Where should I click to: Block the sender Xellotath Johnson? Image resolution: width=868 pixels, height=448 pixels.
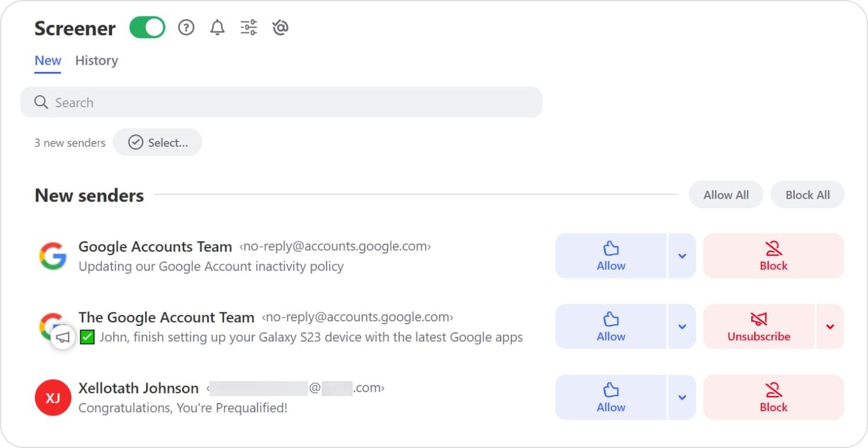(x=773, y=397)
